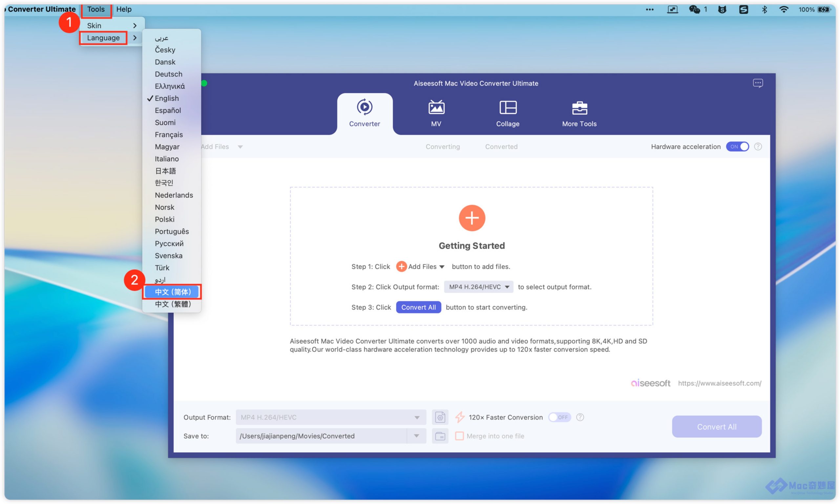Viewport: 840px width, 504px height.
Task: Show the Converted list tab
Action: 501,147
